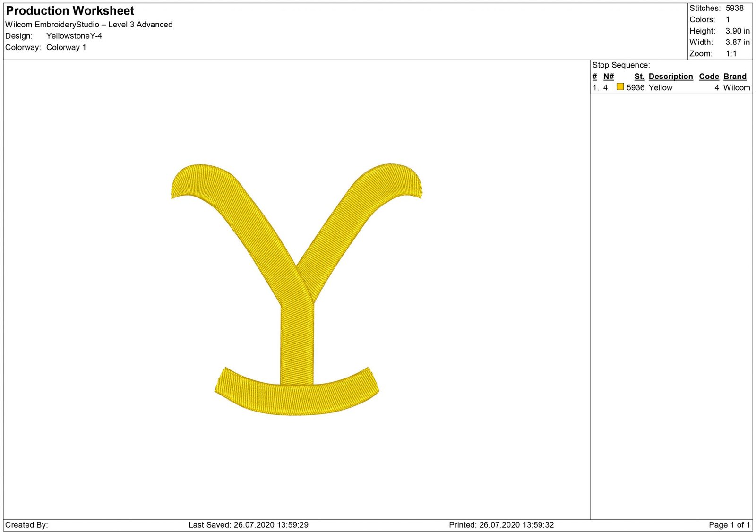Viewport: 756px width, 532px height.
Task: Click the Brand column header
Action: pyautogui.click(x=735, y=77)
